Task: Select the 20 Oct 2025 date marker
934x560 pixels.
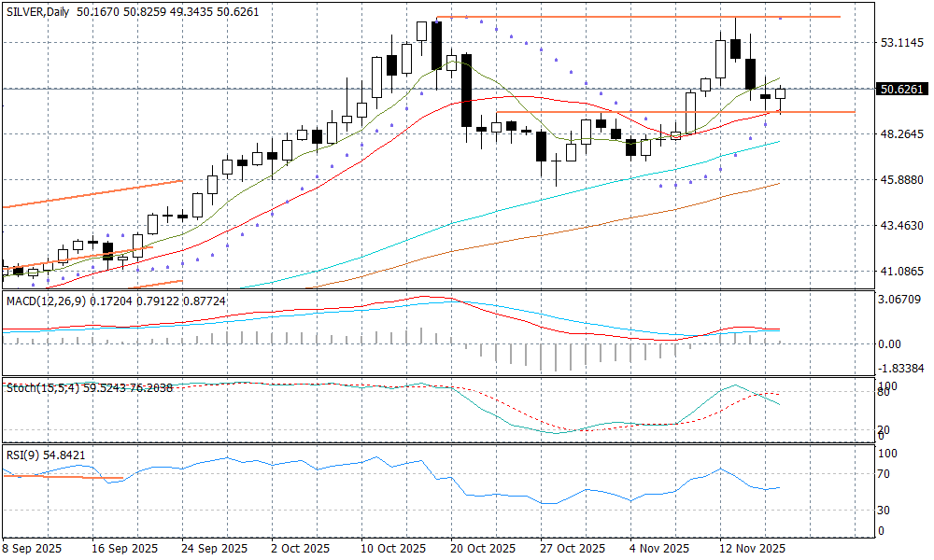Action: click(x=480, y=548)
